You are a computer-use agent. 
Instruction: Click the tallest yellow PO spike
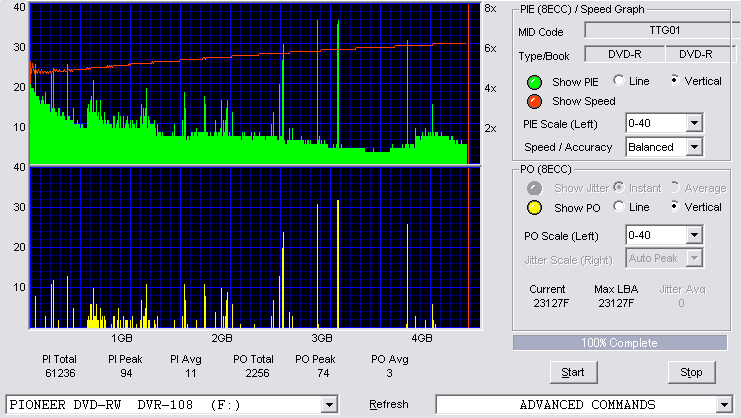pos(338,264)
